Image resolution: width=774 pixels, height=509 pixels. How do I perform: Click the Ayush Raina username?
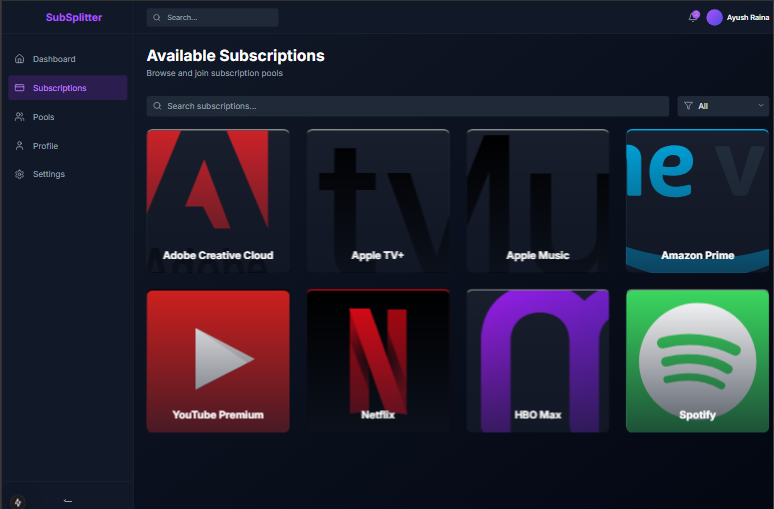(748, 17)
